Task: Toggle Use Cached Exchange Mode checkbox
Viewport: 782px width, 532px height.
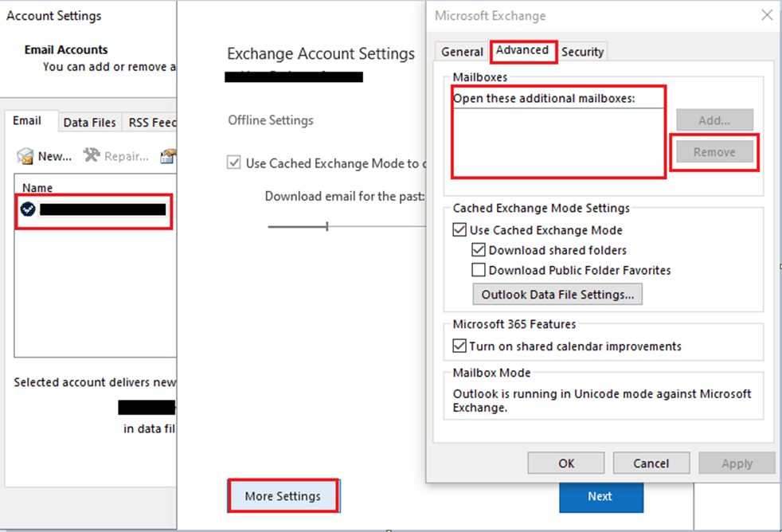Action: click(459, 230)
